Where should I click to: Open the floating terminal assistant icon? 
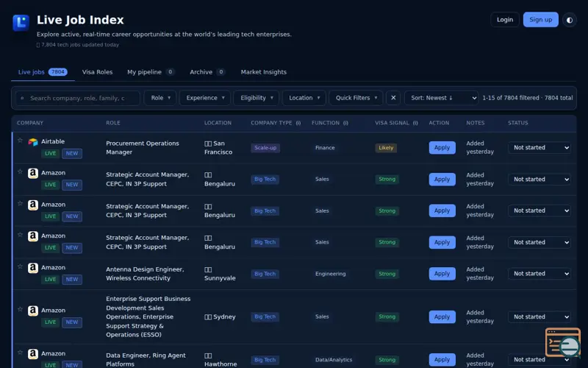tap(563, 342)
